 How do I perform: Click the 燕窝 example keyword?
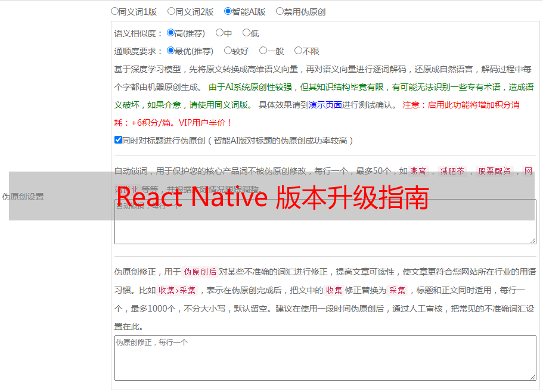click(x=418, y=171)
